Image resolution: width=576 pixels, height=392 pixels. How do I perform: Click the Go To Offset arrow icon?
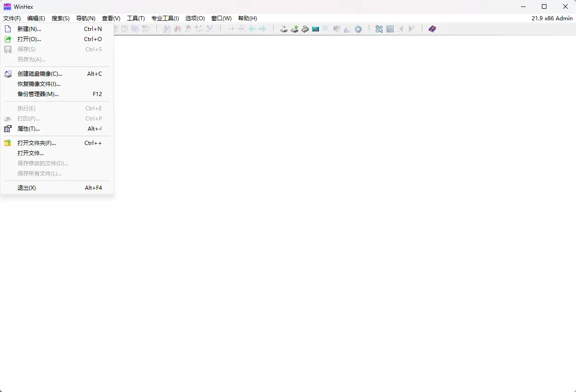pos(230,29)
